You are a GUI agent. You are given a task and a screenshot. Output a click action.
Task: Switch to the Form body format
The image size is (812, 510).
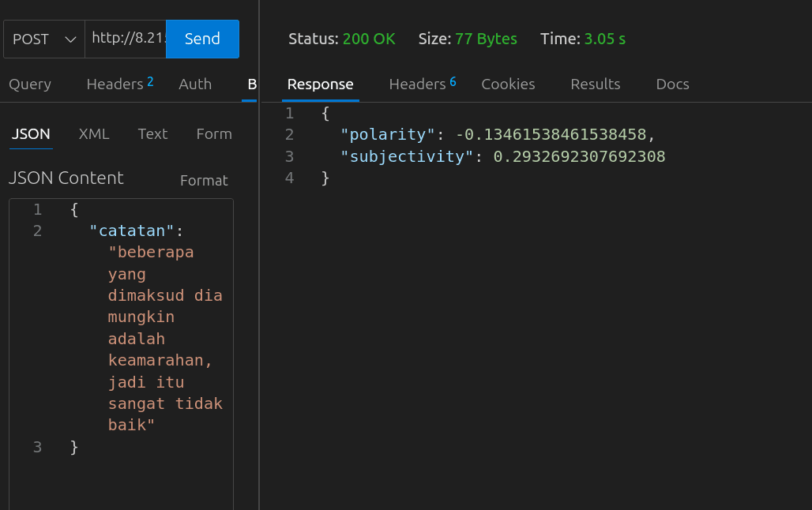point(213,133)
